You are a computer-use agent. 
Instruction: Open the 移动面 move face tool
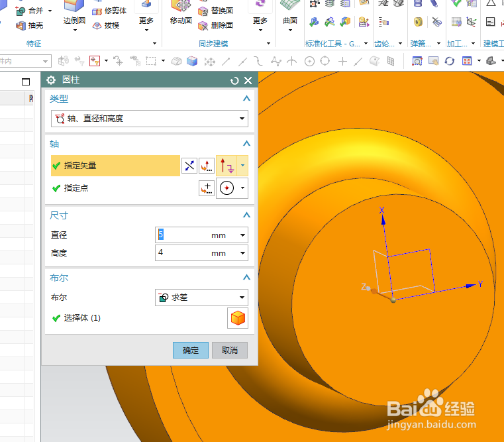click(181, 13)
